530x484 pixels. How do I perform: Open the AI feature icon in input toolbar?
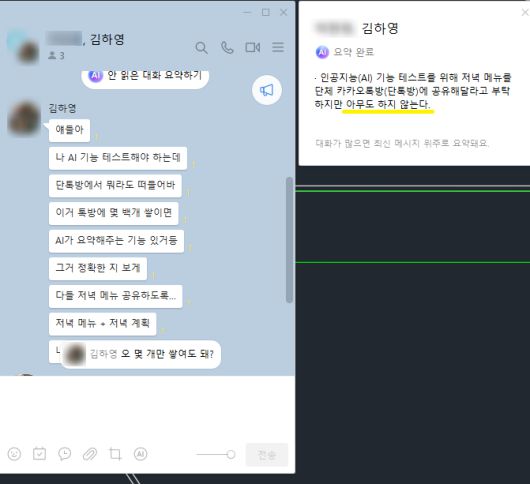click(x=140, y=454)
